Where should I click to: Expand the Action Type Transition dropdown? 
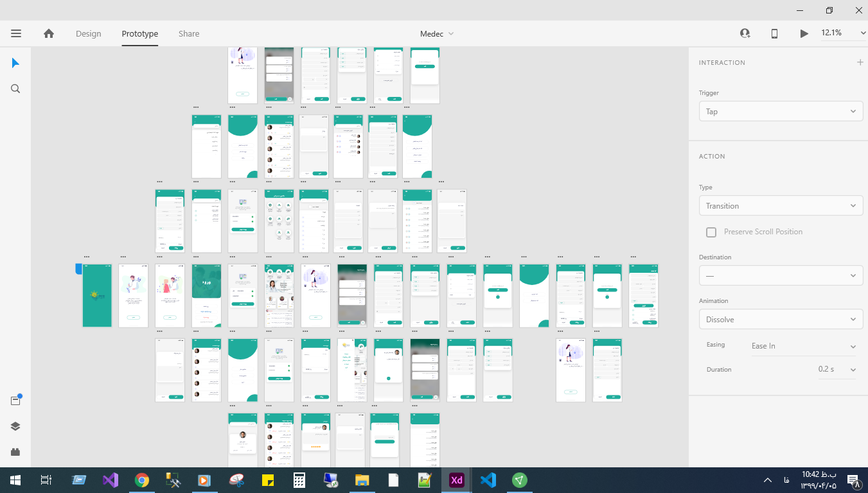coord(780,206)
